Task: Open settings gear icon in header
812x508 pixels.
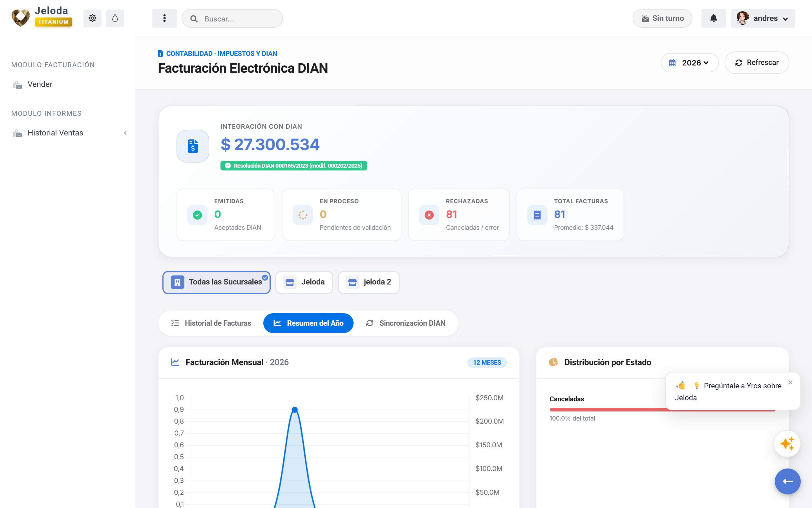Action: click(x=92, y=18)
